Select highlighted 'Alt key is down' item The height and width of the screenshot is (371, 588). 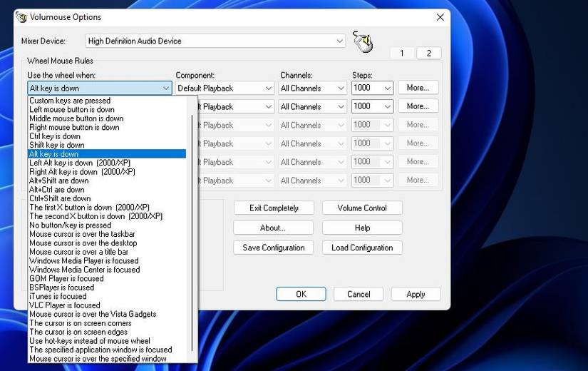click(x=107, y=154)
